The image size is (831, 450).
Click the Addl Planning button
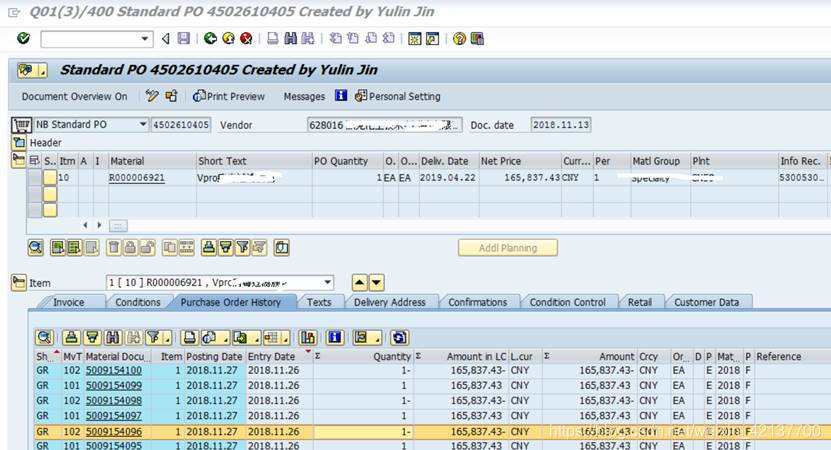click(508, 248)
